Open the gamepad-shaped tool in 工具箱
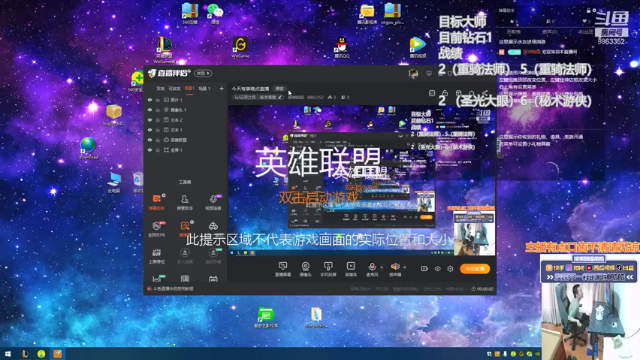 coord(213,227)
